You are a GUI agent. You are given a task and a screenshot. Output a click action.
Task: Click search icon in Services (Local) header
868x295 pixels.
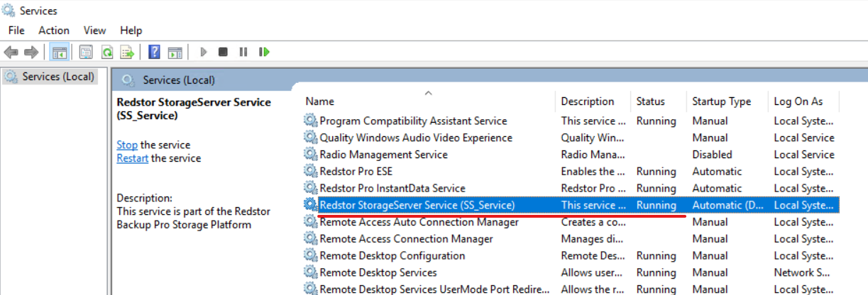[x=128, y=80]
